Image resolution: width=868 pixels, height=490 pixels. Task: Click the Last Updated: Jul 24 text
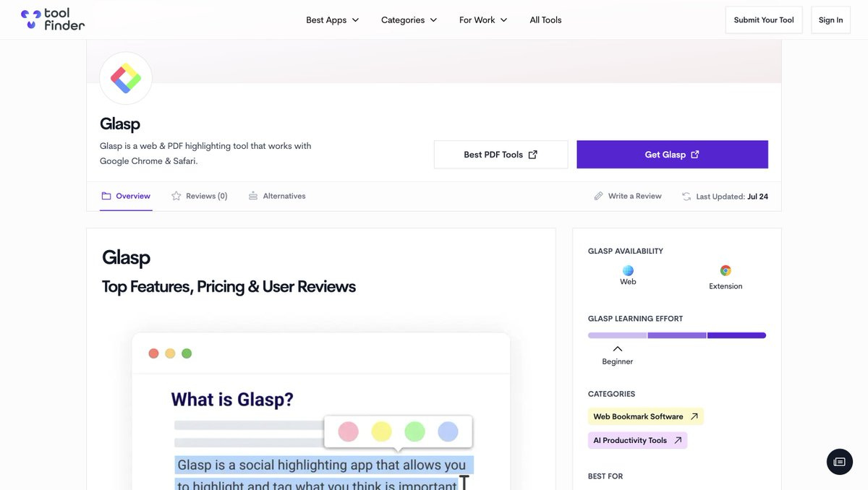coord(732,197)
